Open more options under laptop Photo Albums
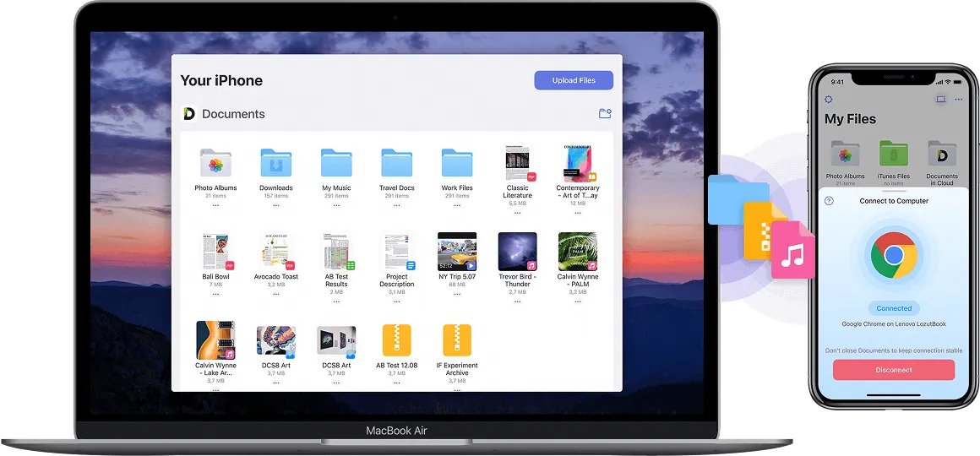The width and height of the screenshot is (980, 456). click(x=215, y=205)
